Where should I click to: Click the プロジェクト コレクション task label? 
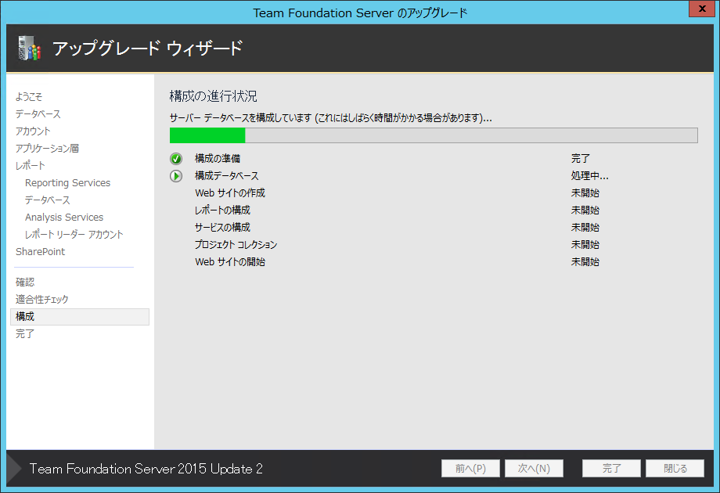[236, 245]
